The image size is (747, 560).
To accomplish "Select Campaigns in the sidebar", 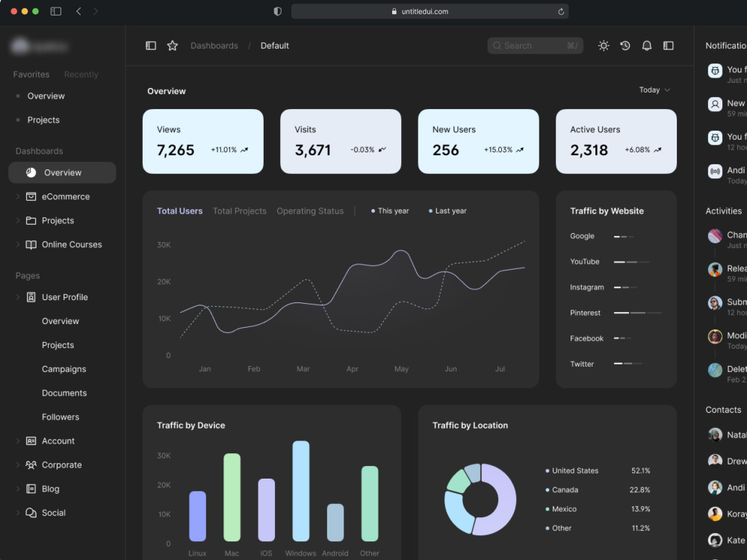I will (63, 369).
